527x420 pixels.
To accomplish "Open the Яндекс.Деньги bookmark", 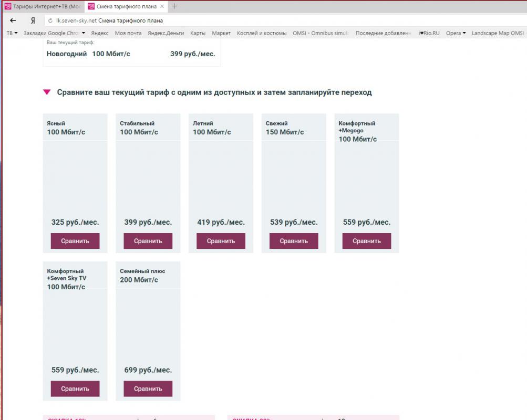I will coord(166,33).
